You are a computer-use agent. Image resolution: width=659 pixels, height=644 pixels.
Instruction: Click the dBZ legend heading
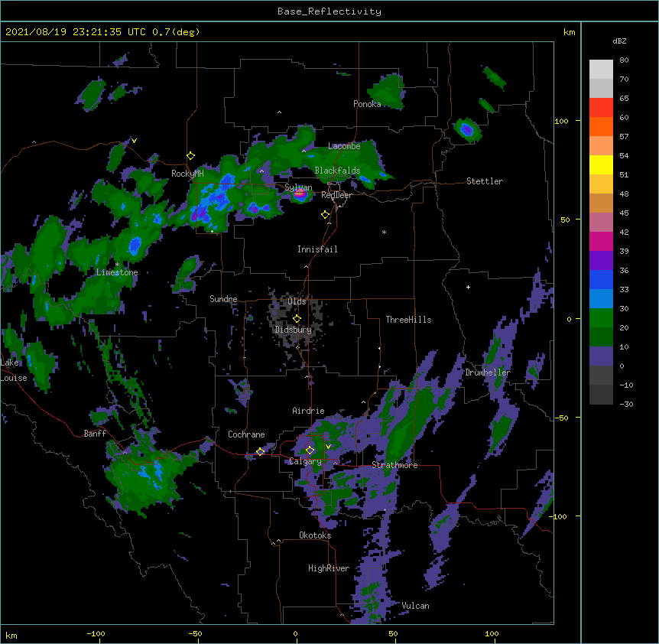(x=619, y=41)
